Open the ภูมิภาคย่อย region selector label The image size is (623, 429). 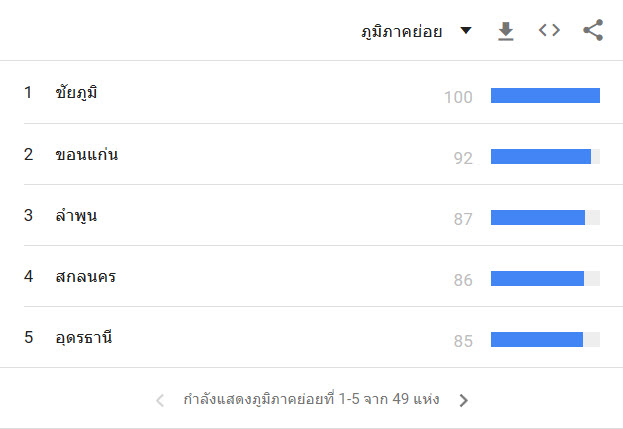point(401,31)
